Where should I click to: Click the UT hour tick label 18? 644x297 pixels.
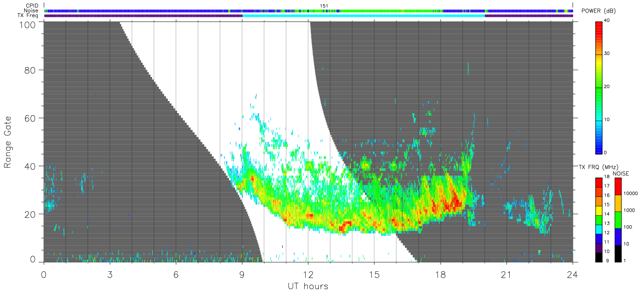pyautogui.click(x=440, y=274)
